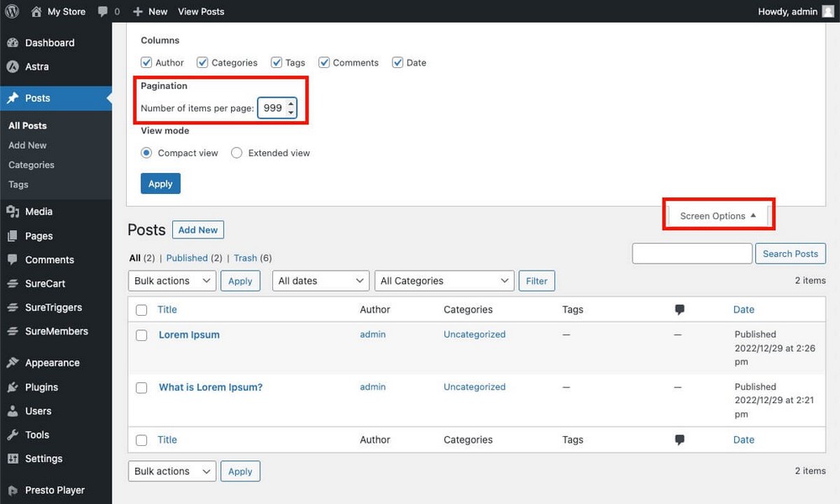This screenshot has width=840, height=504.
Task: Click Apply next to top Bulk actions
Action: click(240, 281)
